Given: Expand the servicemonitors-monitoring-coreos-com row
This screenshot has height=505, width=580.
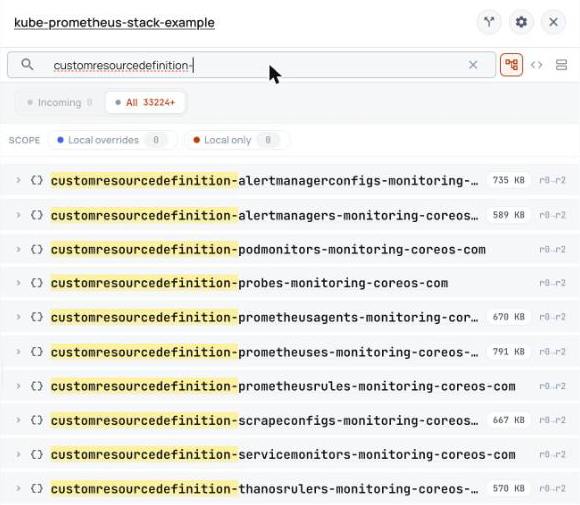Looking at the screenshot, I should point(18,454).
